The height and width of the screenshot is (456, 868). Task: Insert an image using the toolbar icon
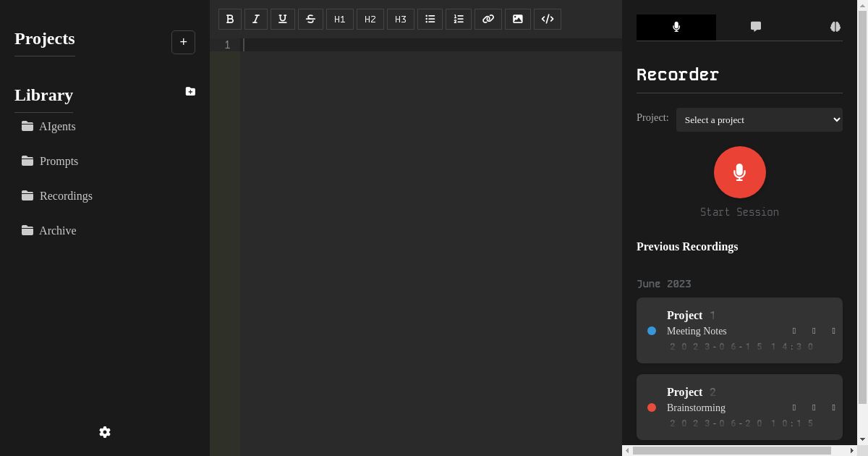point(517,19)
